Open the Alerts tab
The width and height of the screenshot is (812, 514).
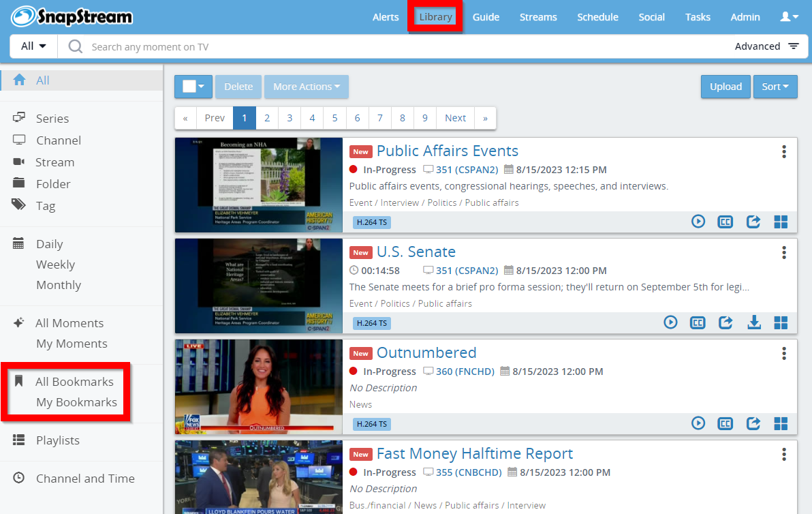[x=386, y=17]
